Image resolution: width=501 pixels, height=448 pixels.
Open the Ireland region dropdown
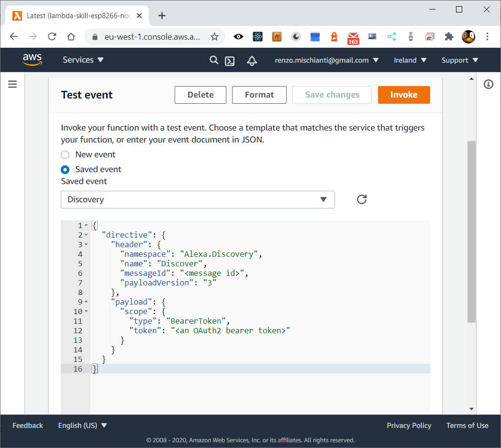point(410,60)
